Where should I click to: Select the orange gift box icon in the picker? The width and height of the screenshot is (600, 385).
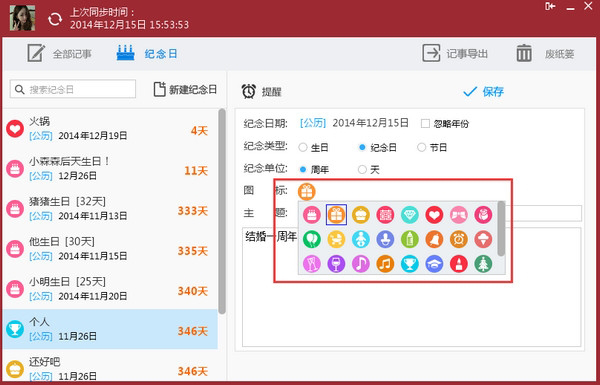[336, 215]
